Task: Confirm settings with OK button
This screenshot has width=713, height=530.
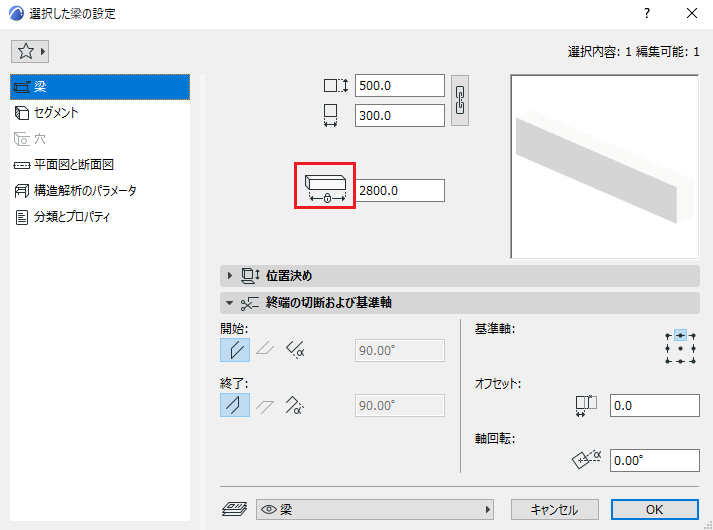Action: click(x=654, y=510)
